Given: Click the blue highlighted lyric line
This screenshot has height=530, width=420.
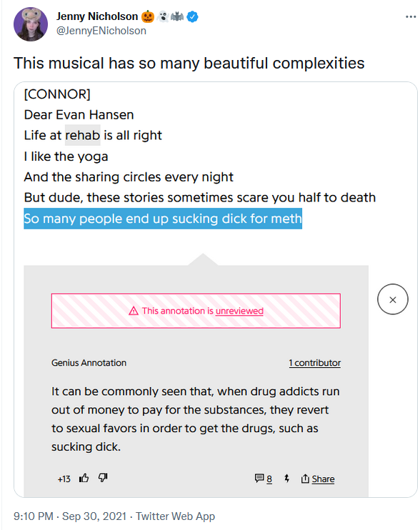Looking at the screenshot, I should tap(163, 219).
